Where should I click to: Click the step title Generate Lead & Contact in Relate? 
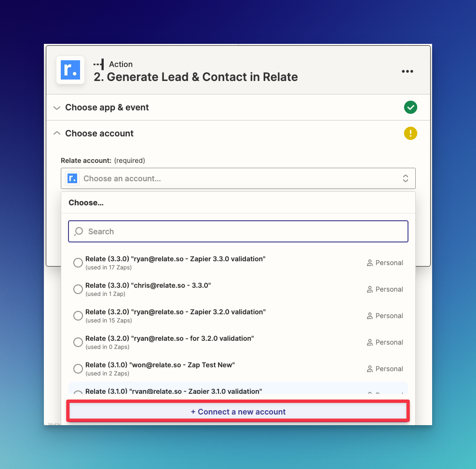(196, 77)
